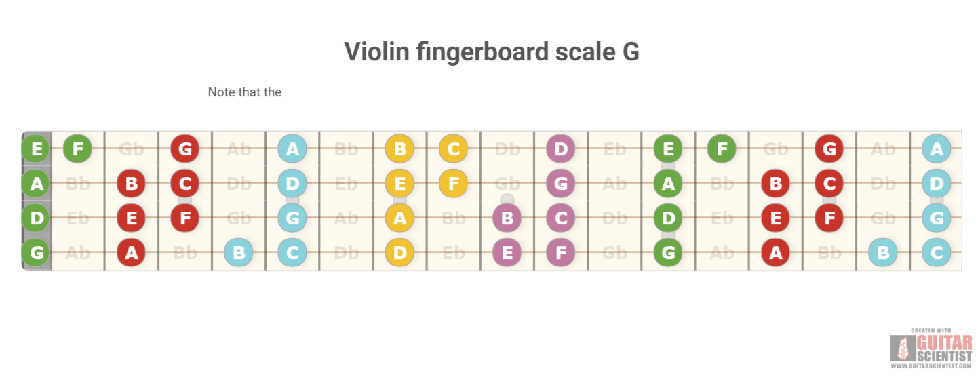Select the yellow A note on the D string
Screen dimensions: 980x377
click(400, 218)
